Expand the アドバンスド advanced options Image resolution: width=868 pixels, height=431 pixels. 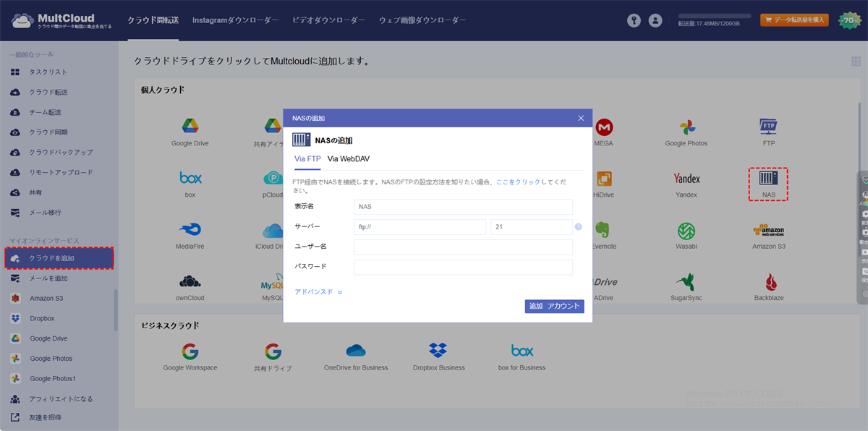pyautogui.click(x=318, y=292)
